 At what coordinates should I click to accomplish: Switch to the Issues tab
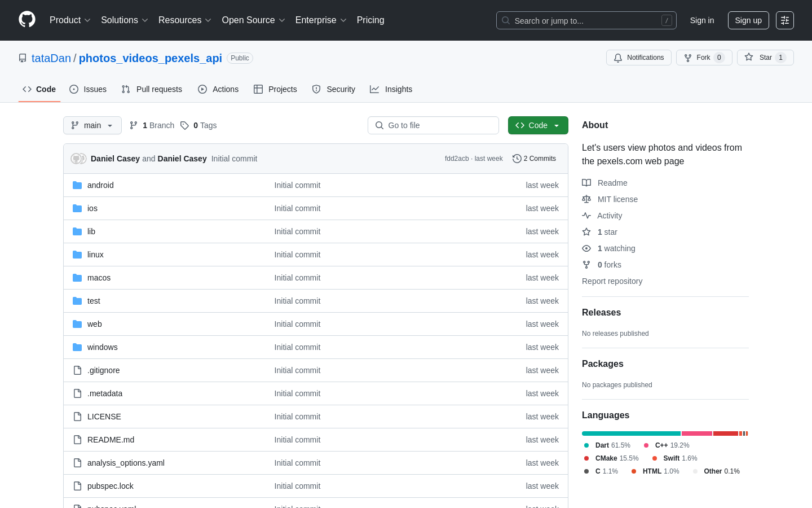pyautogui.click(x=88, y=89)
